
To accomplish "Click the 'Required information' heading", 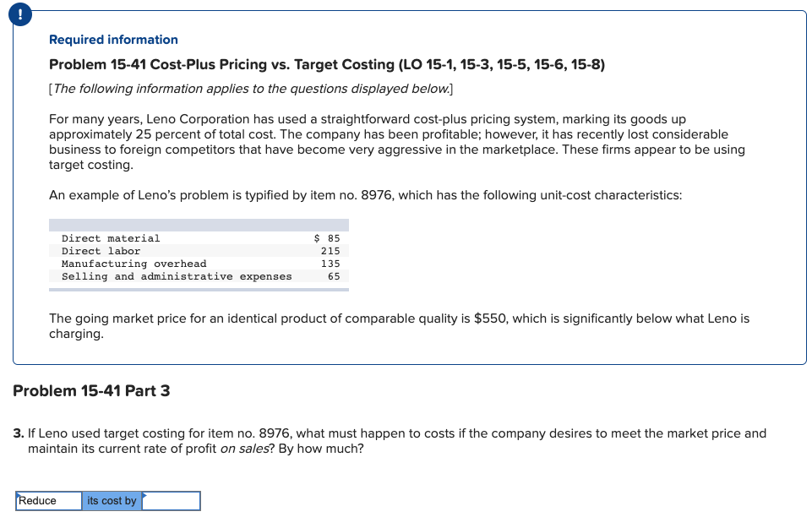I will tap(113, 40).
